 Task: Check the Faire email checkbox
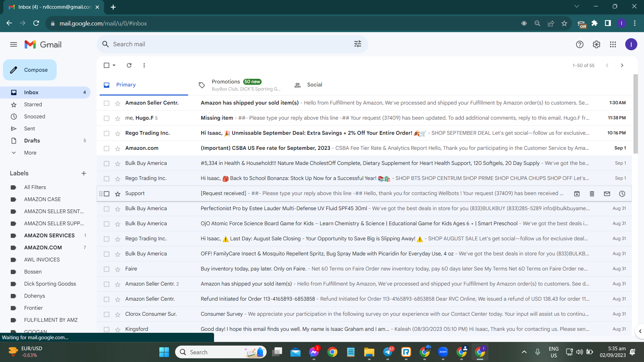point(107,269)
